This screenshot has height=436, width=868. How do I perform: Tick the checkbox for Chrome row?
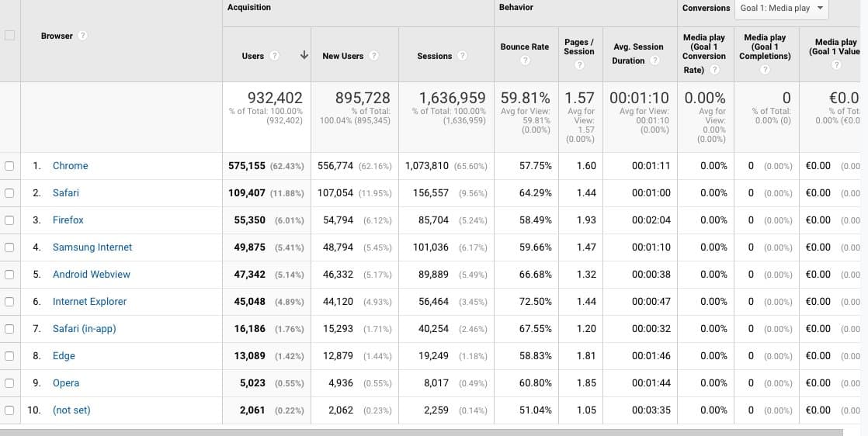pyautogui.click(x=9, y=166)
